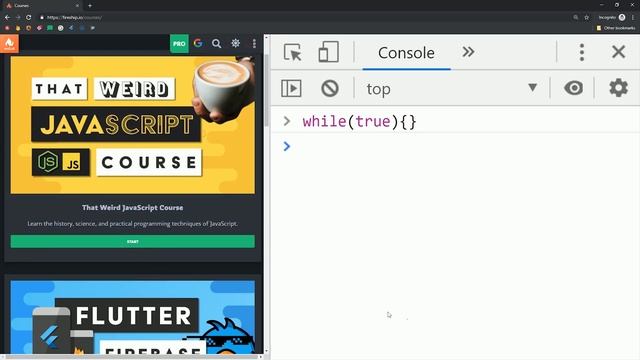
Task: Clear the console with the ban icon
Action: coord(330,88)
